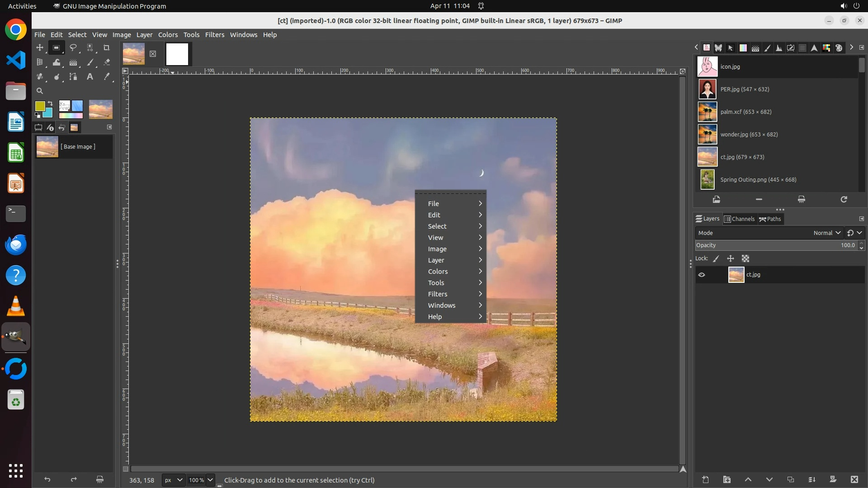Open PER.jpg from the document history list
Image resolution: width=868 pixels, height=488 pixels.
744,89
